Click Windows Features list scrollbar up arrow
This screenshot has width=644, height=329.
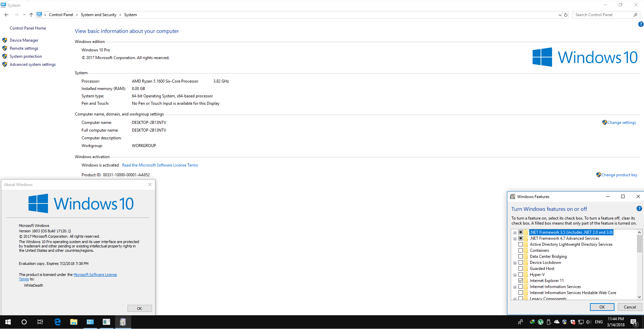point(639,232)
